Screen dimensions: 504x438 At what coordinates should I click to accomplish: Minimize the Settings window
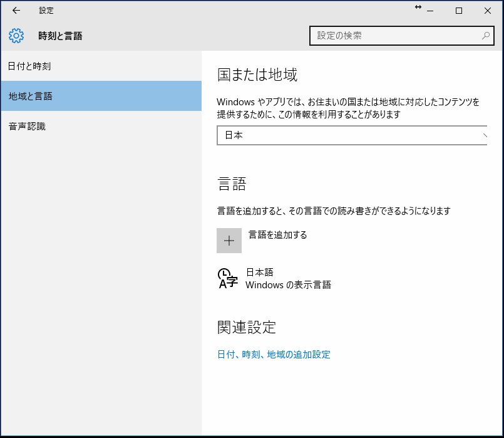(x=431, y=11)
